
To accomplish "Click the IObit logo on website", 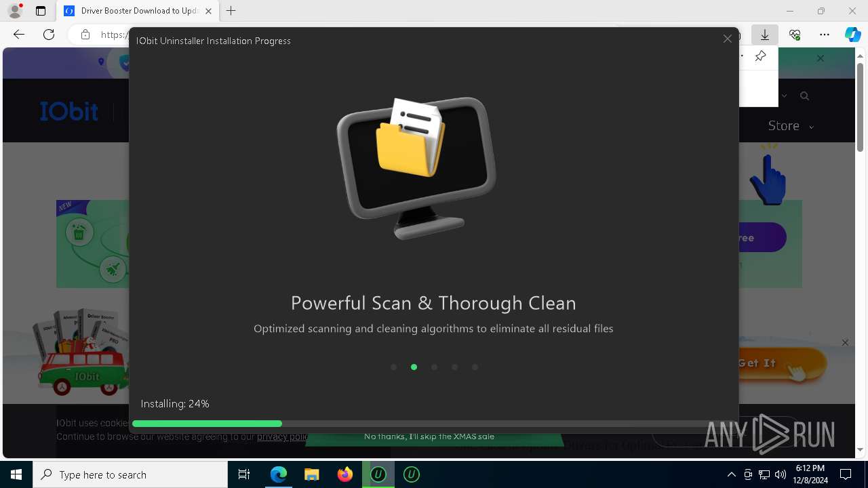I will [x=68, y=111].
